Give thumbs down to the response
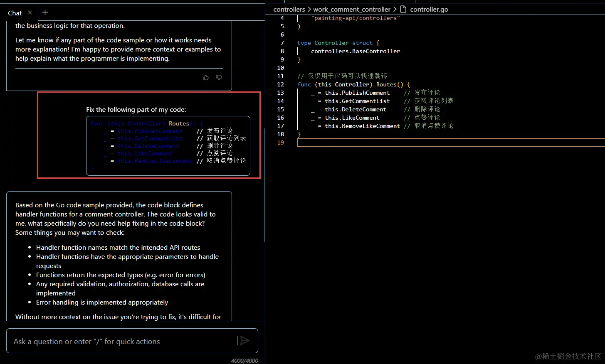Screen dimensions: 605x364 click(219, 77)
